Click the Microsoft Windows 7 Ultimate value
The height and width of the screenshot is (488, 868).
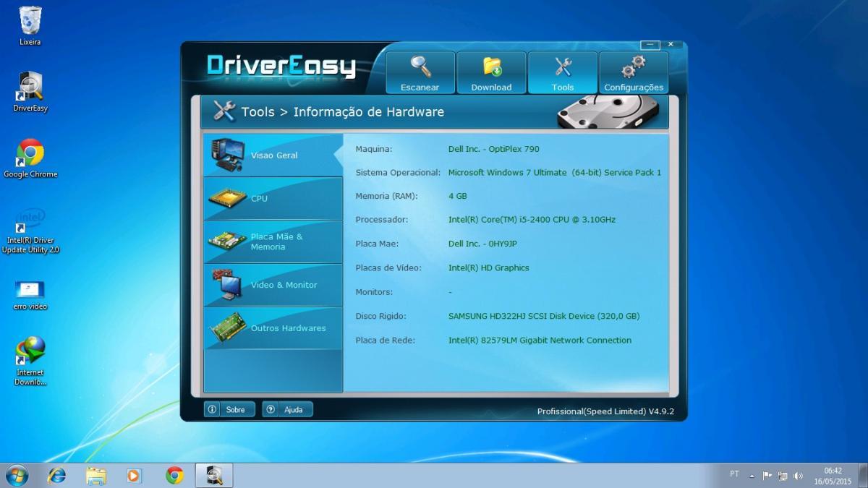click(555, 173)
